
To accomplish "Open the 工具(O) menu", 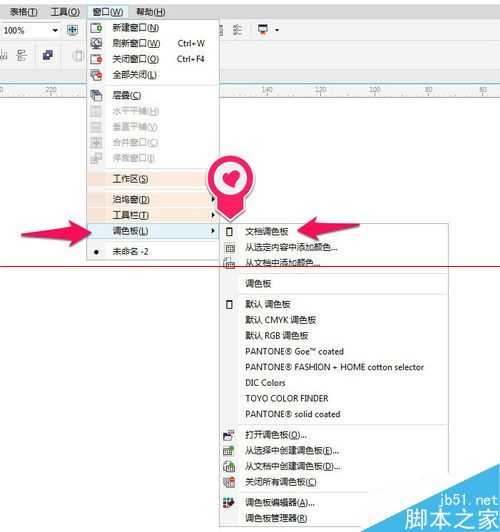I will tap(65, 12).
